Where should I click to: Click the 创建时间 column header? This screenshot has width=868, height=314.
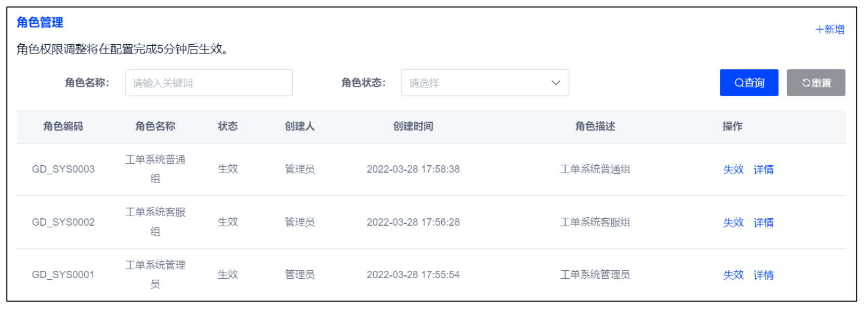point(413,126)
